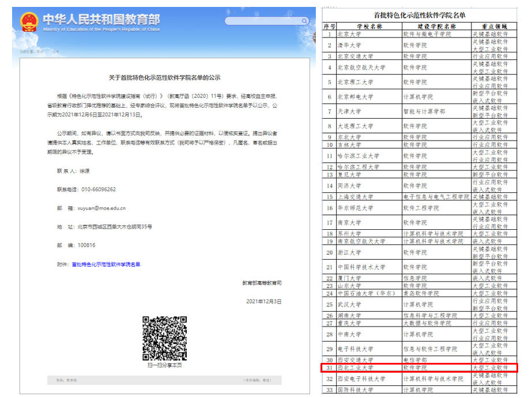
Task: Open the 首批特色化示范性软件学院名单 attachment link
Action: tap(105, 264)
